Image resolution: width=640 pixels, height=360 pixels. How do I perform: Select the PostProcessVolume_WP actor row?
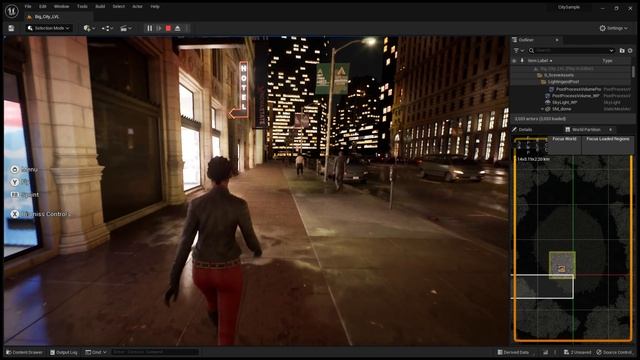click(x=570, y=96)
